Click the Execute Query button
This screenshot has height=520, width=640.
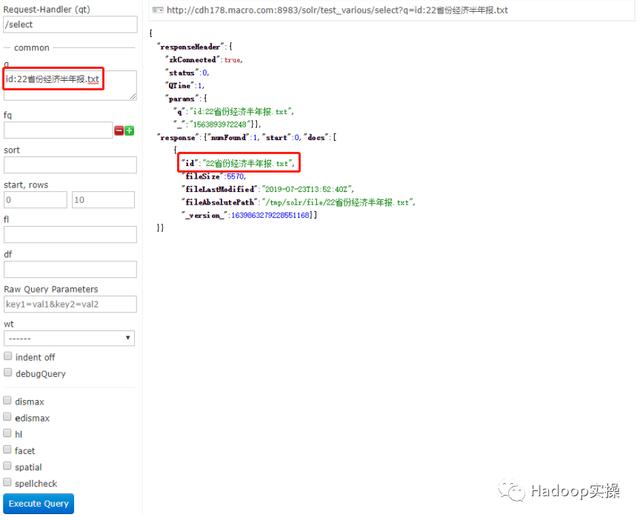38,504
